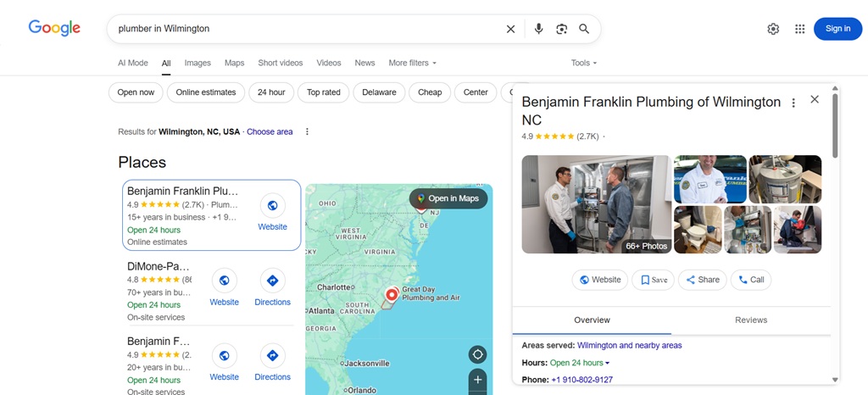Open the News tab
Screen dimensions: 868x395
click(x=364, y=63)
